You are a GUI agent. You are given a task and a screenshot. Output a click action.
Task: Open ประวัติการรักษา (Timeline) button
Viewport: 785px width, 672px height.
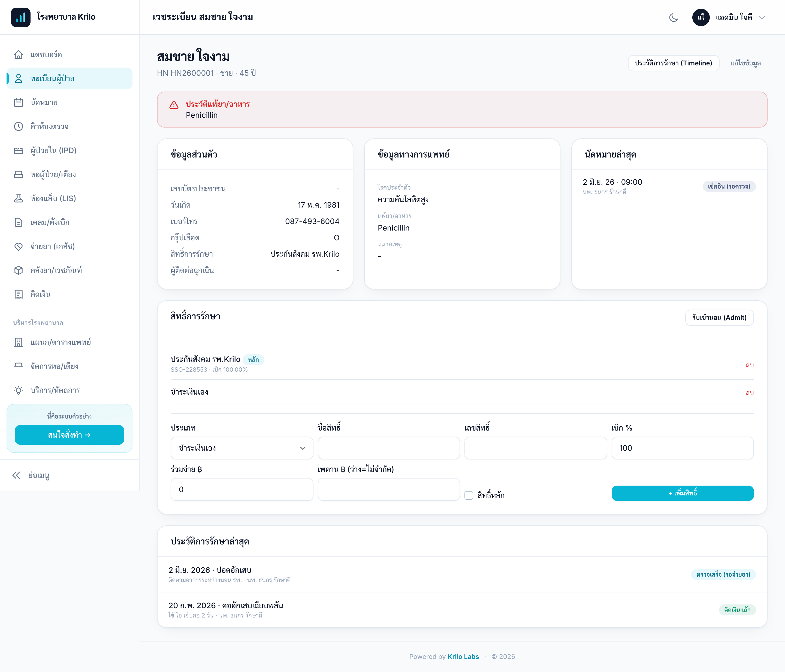tap(673, 63)
